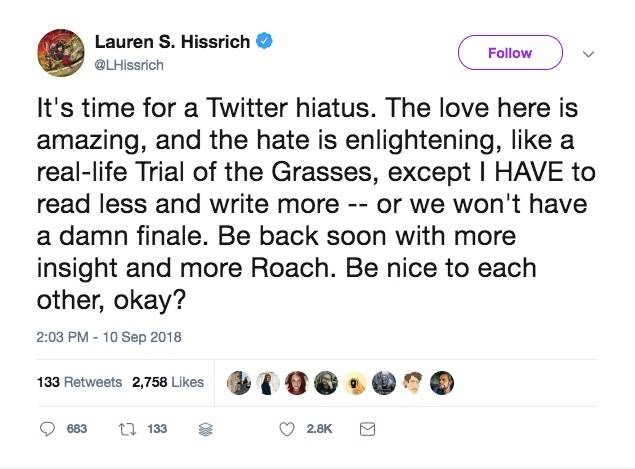Retweet using the retweet arrows icon
The image size is (635, 469).
tap(126, 429)
